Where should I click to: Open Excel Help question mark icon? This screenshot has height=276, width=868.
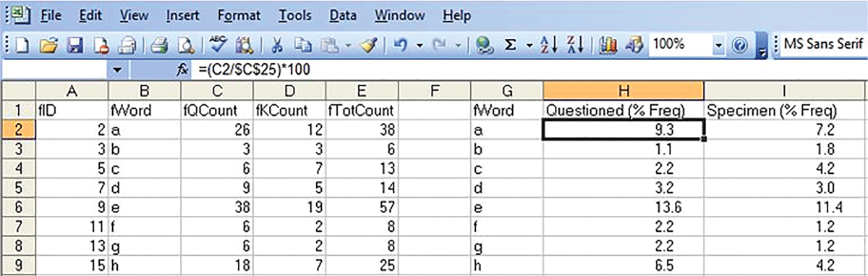click(739, 46)
